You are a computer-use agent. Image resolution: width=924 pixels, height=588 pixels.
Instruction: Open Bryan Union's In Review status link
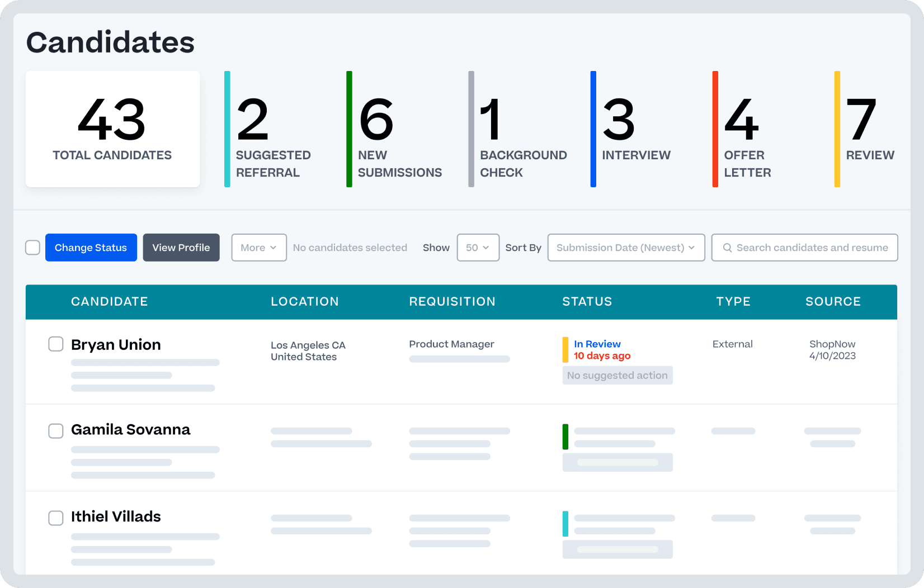(x=597, y=344)
